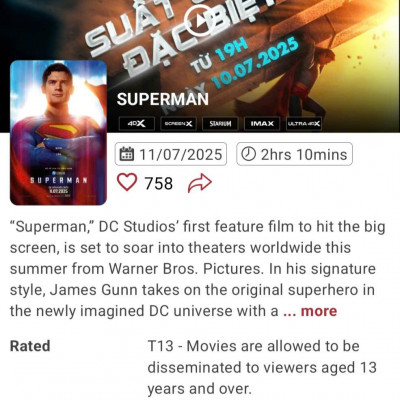The image size is (400, 400).
Task: Click the T13 rating description text
Action: (262, 367)
